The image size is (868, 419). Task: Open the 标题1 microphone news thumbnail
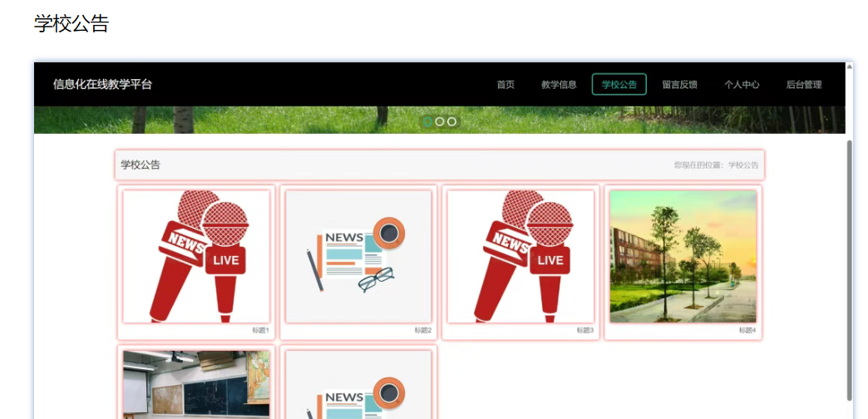tap(196, 256)
